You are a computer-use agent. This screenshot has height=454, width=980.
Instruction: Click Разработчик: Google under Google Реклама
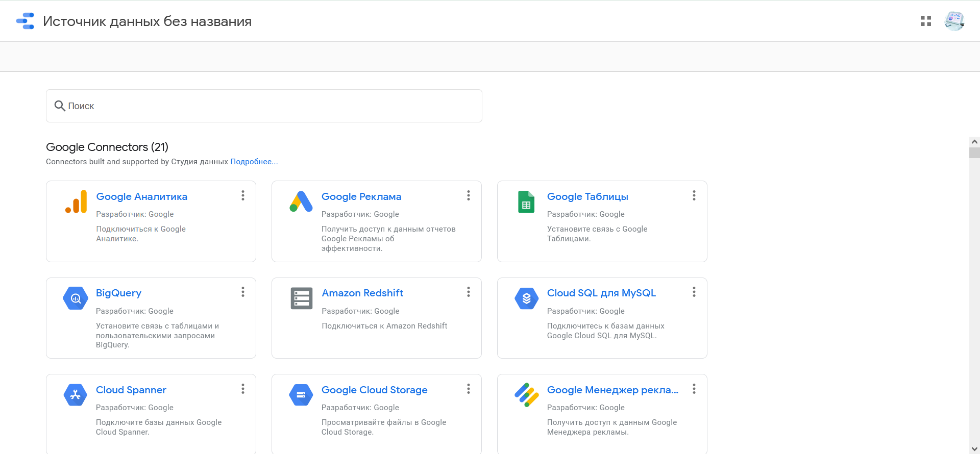pyautogui.click(x=360, y=214)
